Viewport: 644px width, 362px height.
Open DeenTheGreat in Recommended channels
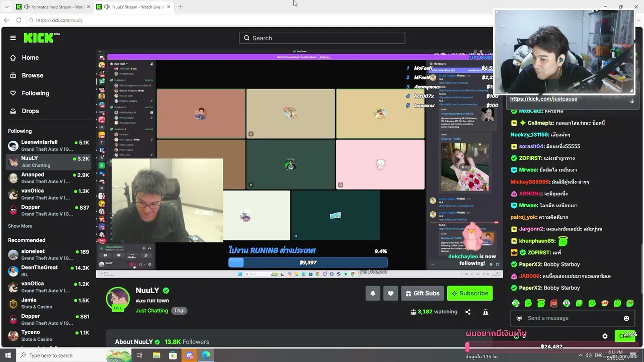tap(48, 271)
